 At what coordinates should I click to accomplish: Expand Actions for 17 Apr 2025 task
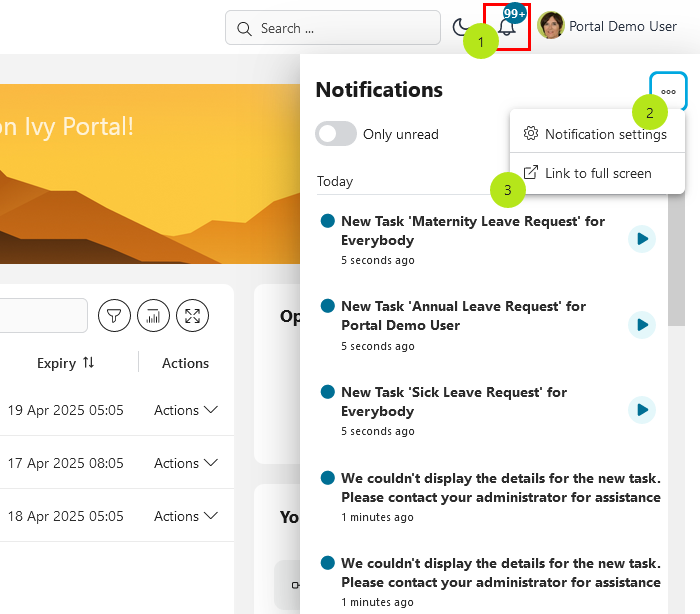pyautogui.click(x=186, y=463)
